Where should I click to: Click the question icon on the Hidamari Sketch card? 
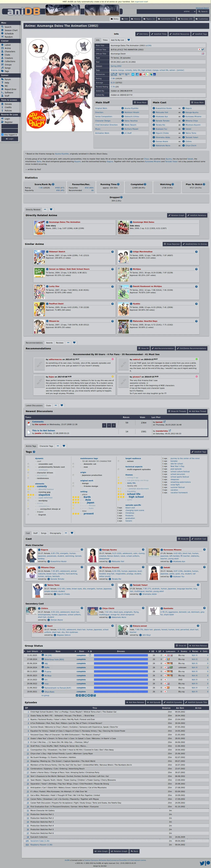point(113,252)
